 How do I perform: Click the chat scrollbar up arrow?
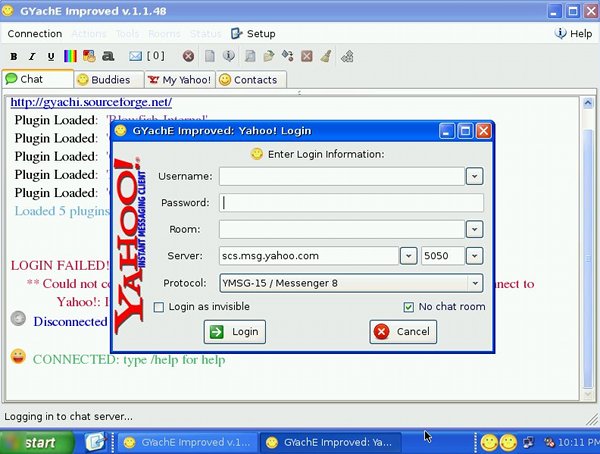[588, 103]
